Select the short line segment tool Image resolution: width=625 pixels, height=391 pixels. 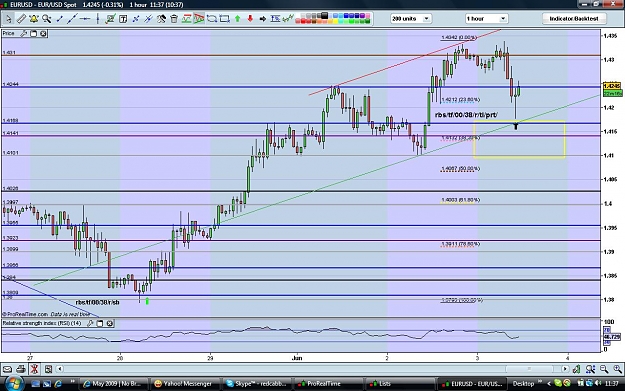59,19
